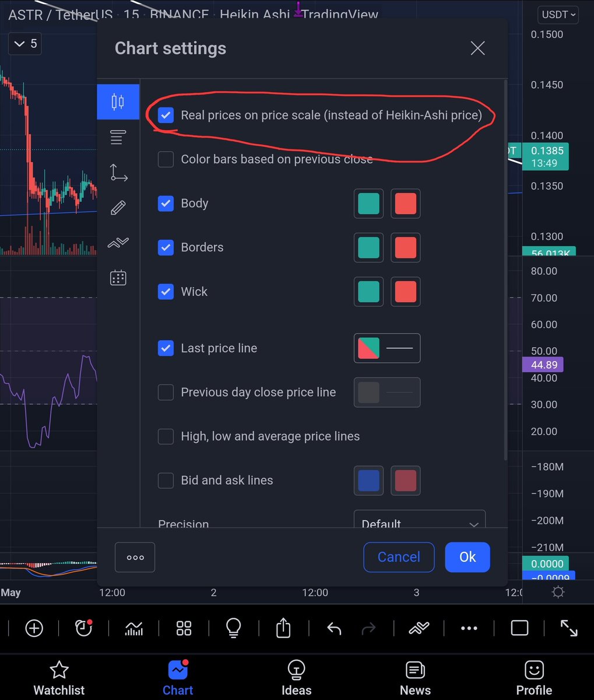Open the Events tab with calendar icon
This screenshot has height=700, width=594.
click(118, 278)
